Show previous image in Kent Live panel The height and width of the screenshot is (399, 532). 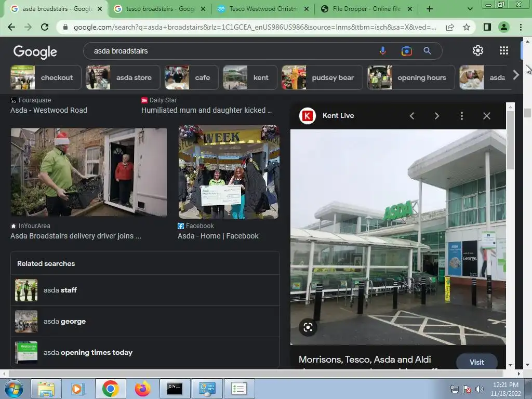point(412,116)
